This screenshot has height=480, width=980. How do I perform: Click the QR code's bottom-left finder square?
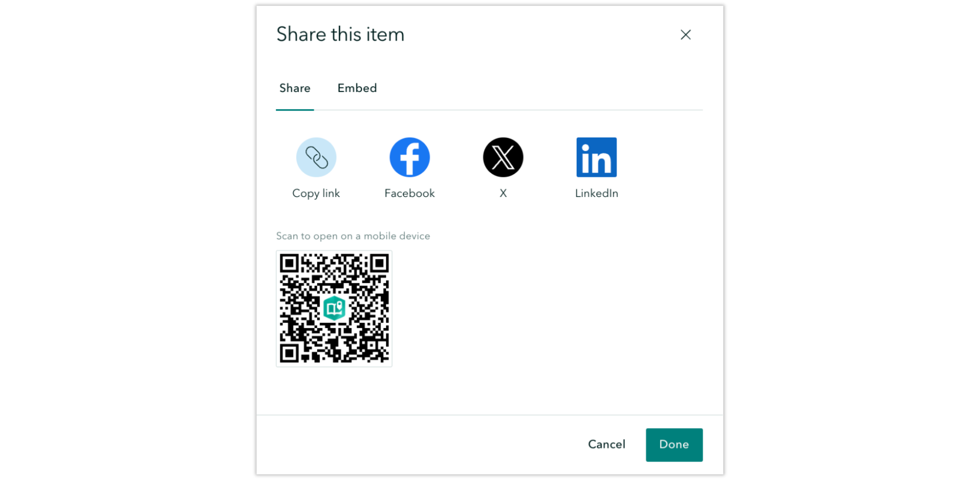pyautogui.click(x=290, y=353)
